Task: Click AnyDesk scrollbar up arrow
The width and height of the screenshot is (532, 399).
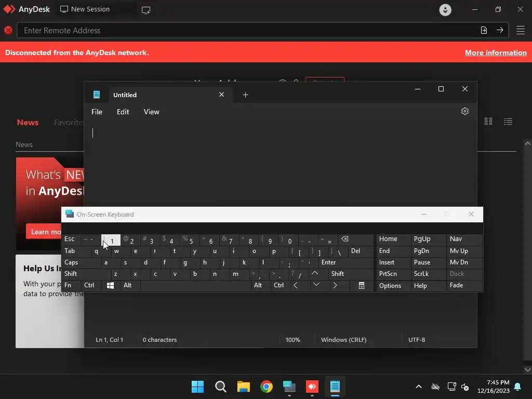Action: [x=528, y=143]
